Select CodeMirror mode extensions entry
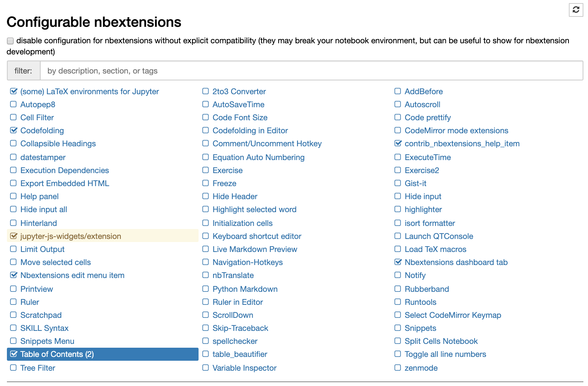 (x=457, y=131)
